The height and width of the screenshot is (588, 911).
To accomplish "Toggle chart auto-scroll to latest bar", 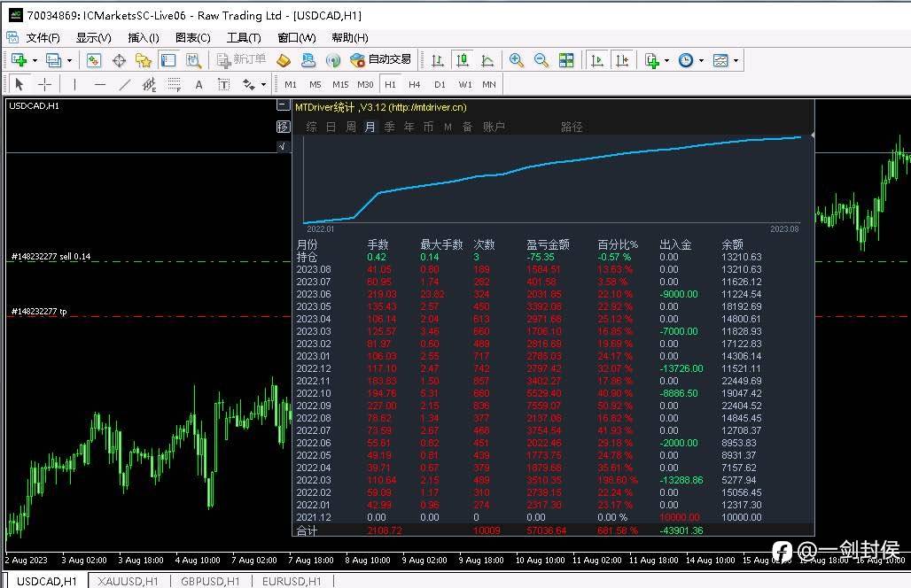I will [x=597, y=60].
